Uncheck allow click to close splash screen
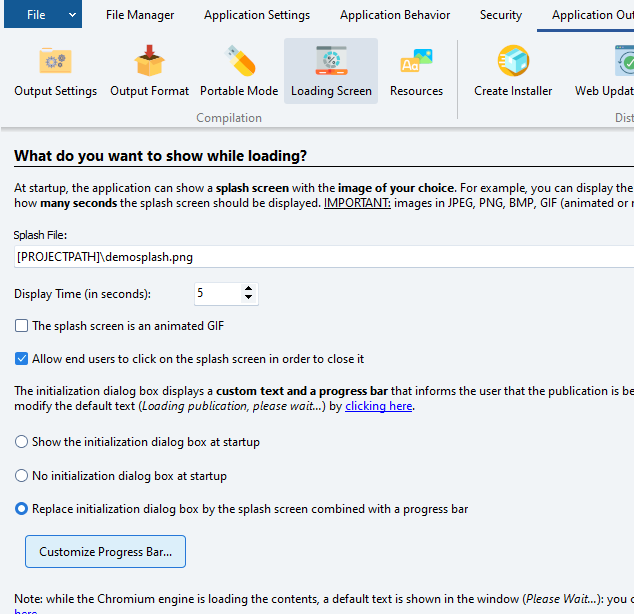 22,359
